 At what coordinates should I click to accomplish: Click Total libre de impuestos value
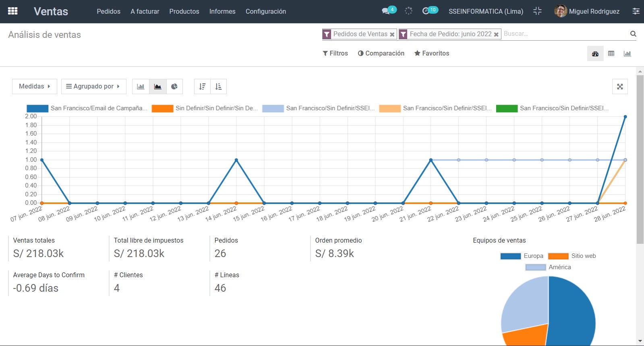(x=139, y=253)
